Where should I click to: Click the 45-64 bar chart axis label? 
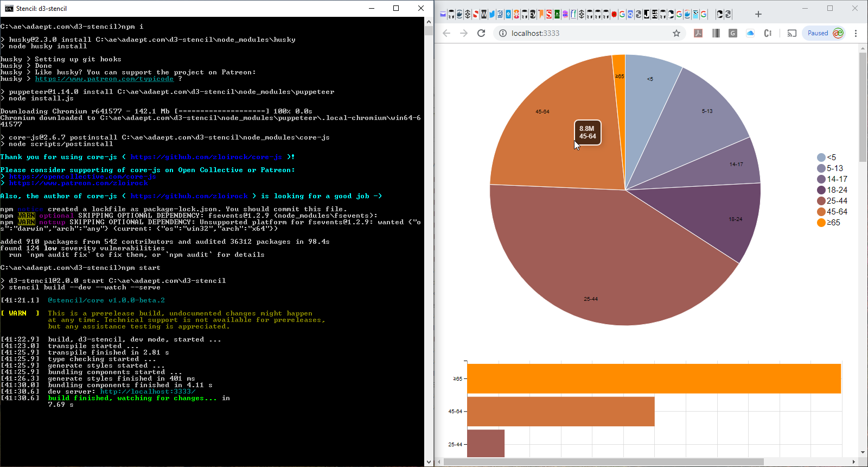(455, 412)
